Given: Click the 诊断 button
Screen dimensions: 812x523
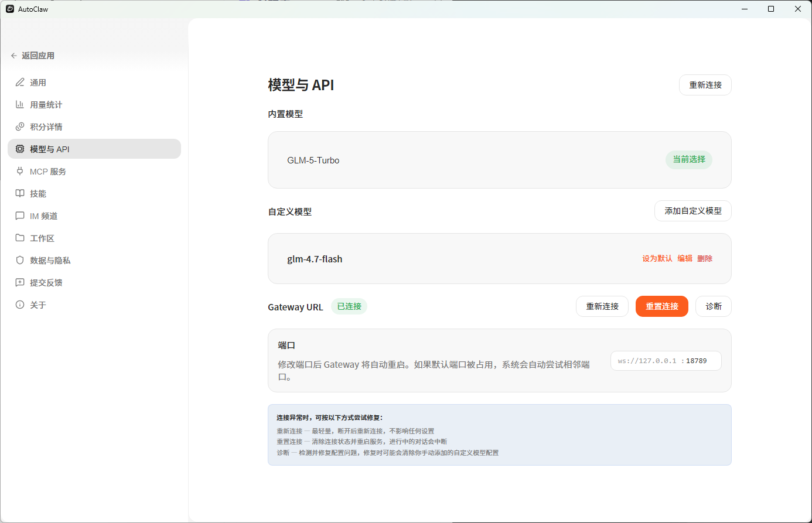Looking at the screenshot, I should (x=714, y=306).
